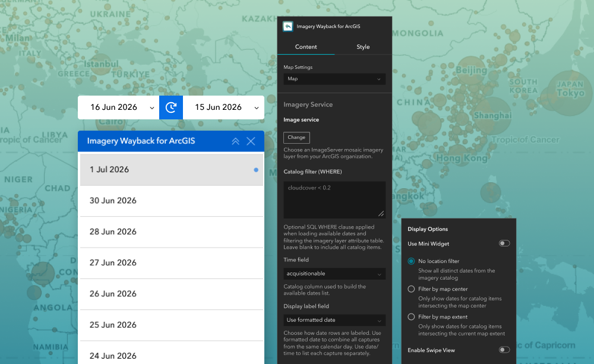Screen dimensions: 594x364
Task: Open the 15 Jun 2026 date dropdown
Action: coord(223,107)
